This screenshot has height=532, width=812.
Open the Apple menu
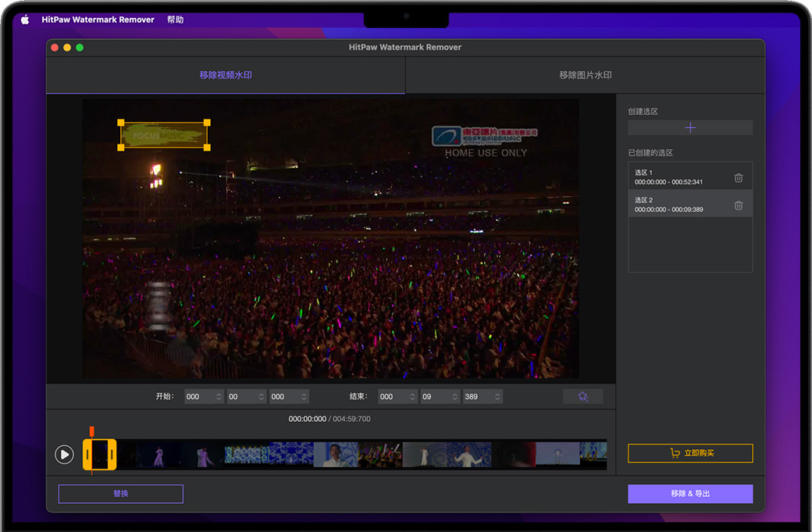click(25, 20)
